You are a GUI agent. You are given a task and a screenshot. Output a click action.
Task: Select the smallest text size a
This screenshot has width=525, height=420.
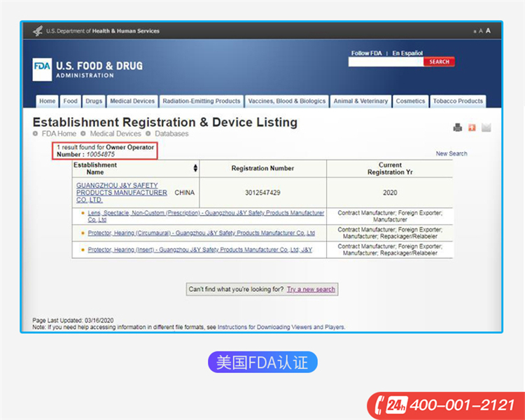click(x=475, y=31)
